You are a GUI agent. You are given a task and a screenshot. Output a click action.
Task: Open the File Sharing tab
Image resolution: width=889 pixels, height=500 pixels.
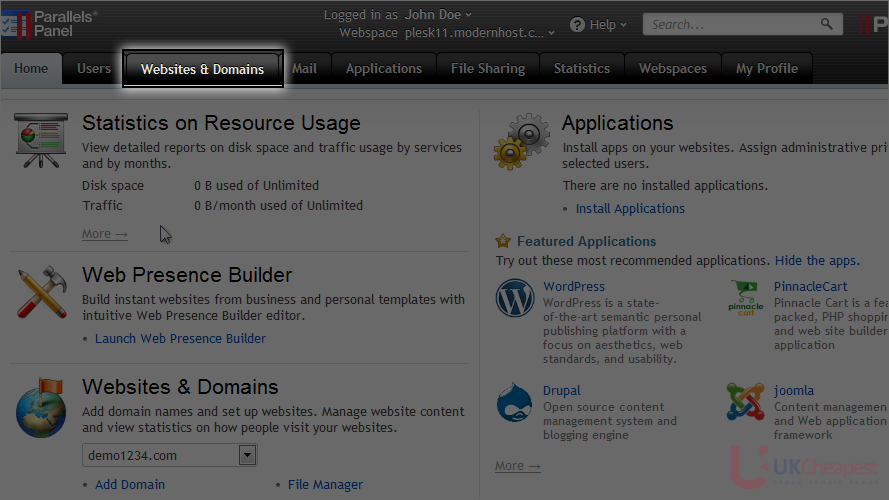click(488, 69)
